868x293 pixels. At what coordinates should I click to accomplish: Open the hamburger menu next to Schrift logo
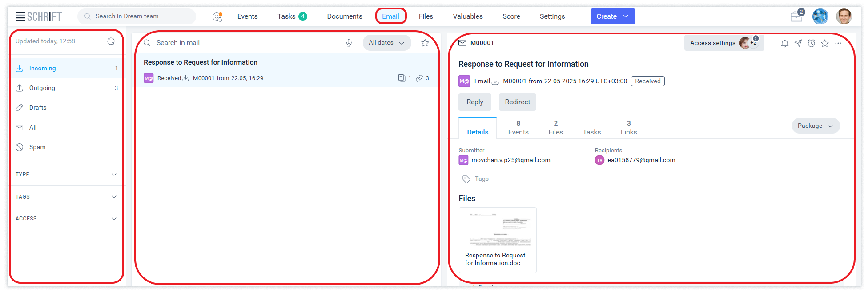20,16
